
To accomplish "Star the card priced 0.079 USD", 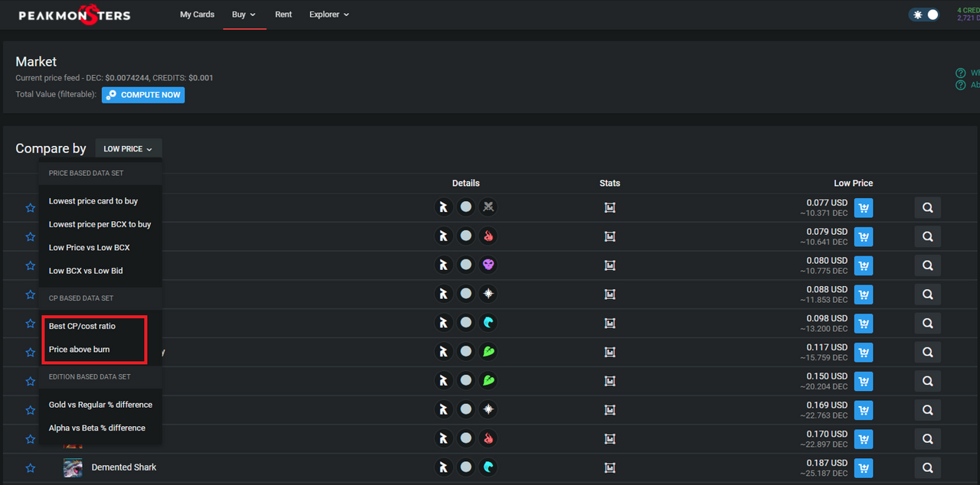I will 31,236.
